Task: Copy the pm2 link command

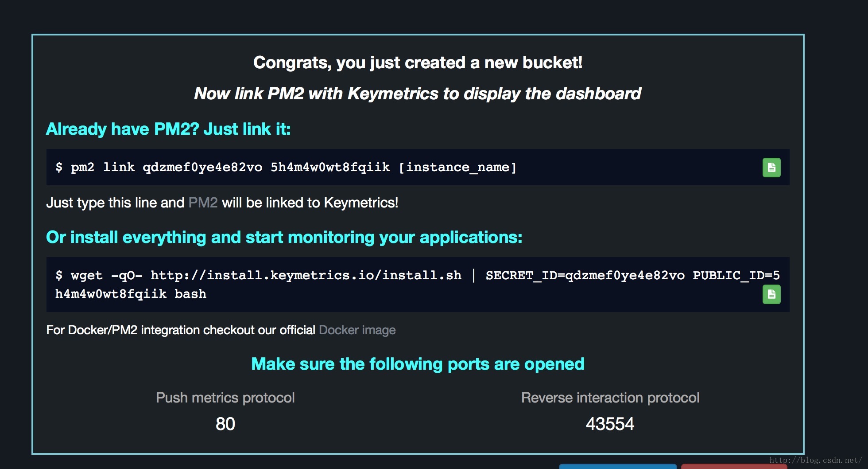Action: pos(771,168)
